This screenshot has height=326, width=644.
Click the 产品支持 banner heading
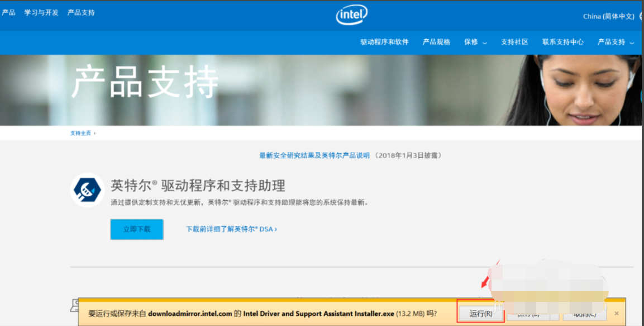[x=145, y=82]
